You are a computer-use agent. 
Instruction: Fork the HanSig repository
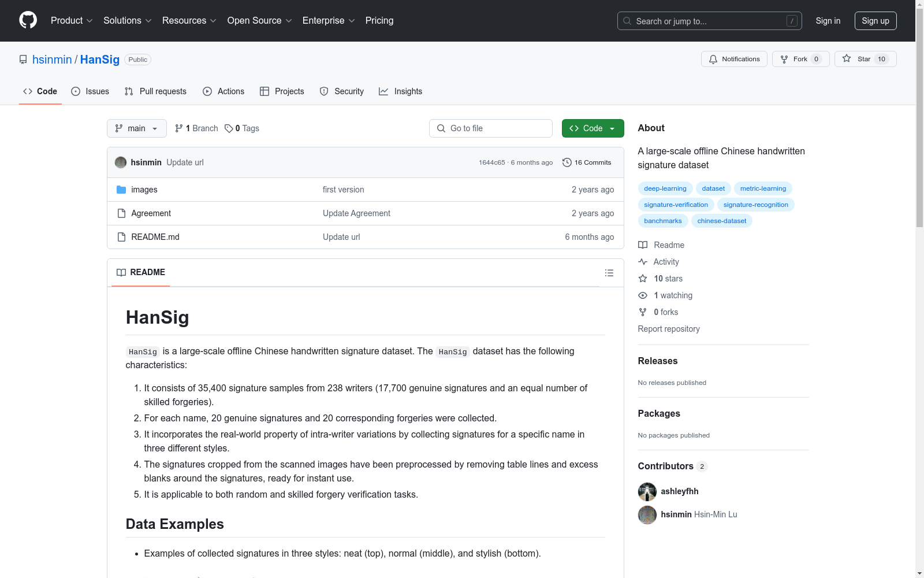(800, 59)
